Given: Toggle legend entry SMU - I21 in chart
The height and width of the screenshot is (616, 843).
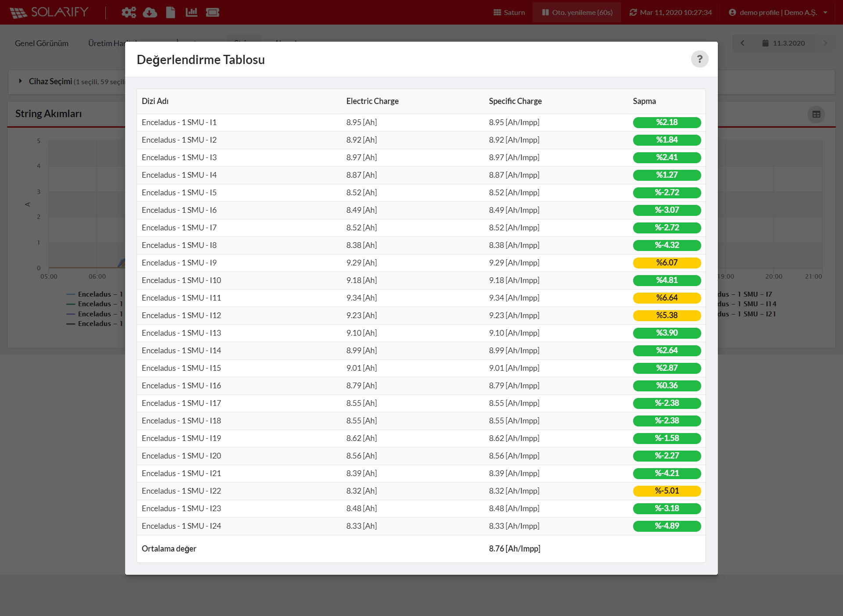Looking at the screenshot, I should pyautogui.click(x=747, y=314).
